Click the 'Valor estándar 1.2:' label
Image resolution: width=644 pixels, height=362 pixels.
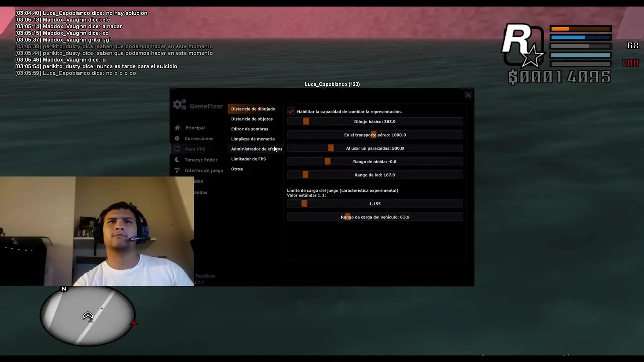click(306, 195)
